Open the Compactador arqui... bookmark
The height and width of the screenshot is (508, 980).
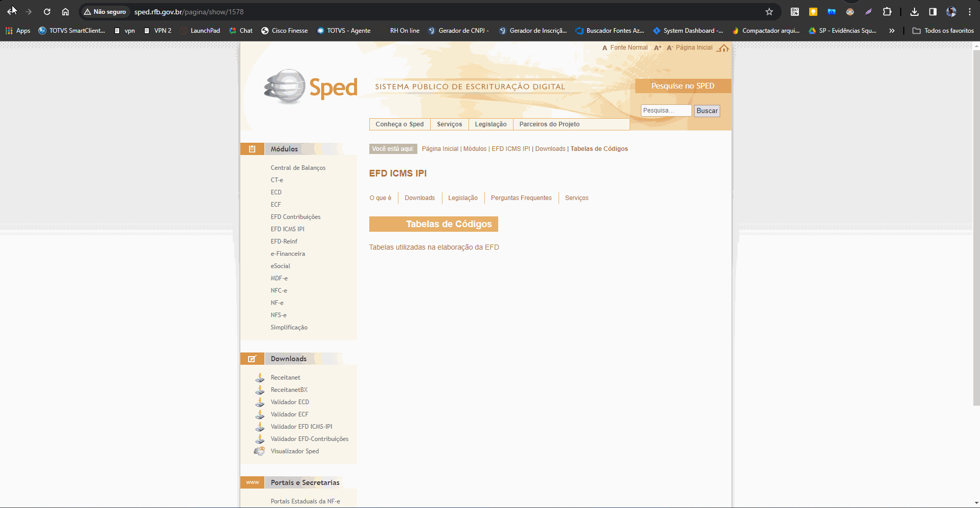pos(765,31)
